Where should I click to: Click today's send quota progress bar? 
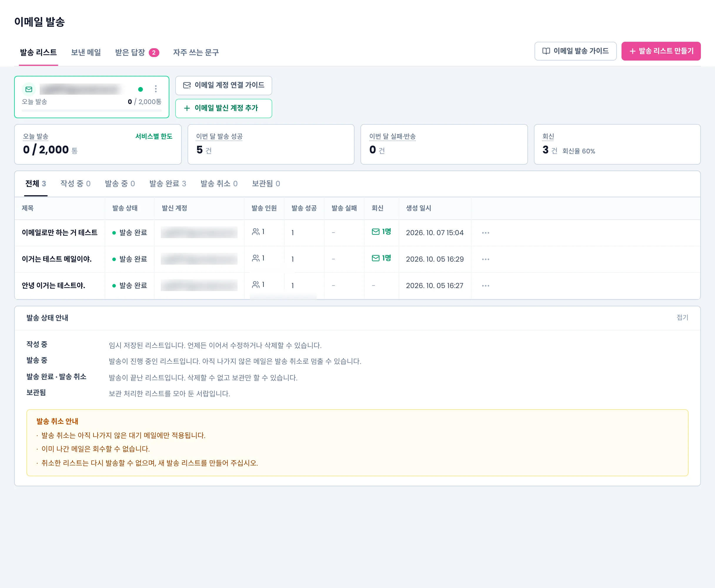(x=92, y=111)
